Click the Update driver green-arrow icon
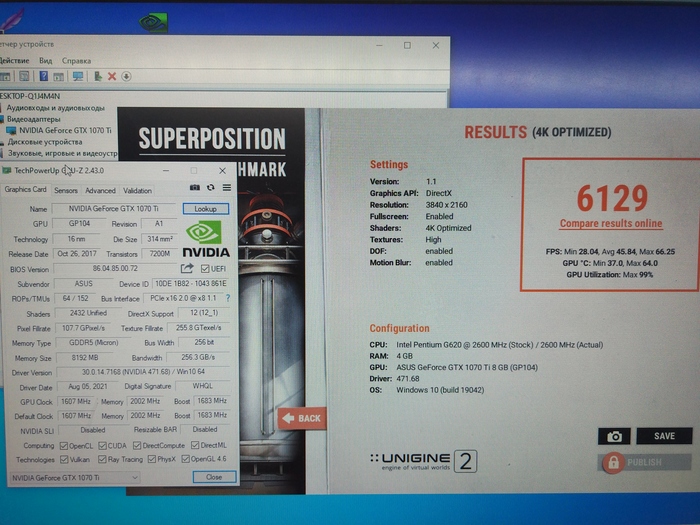The width and height of the screenshot is (700, 525). [98, 76]
